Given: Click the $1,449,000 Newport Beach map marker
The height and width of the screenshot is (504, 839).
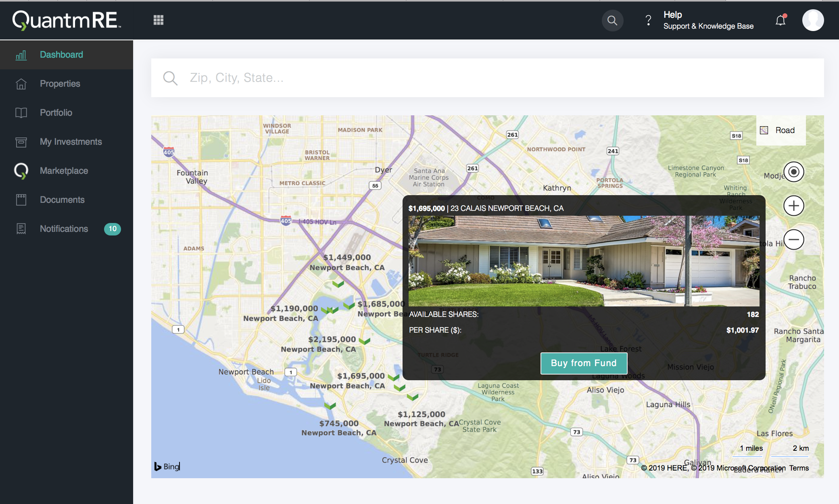Looking at the screenshot, I should pos(338,284).
